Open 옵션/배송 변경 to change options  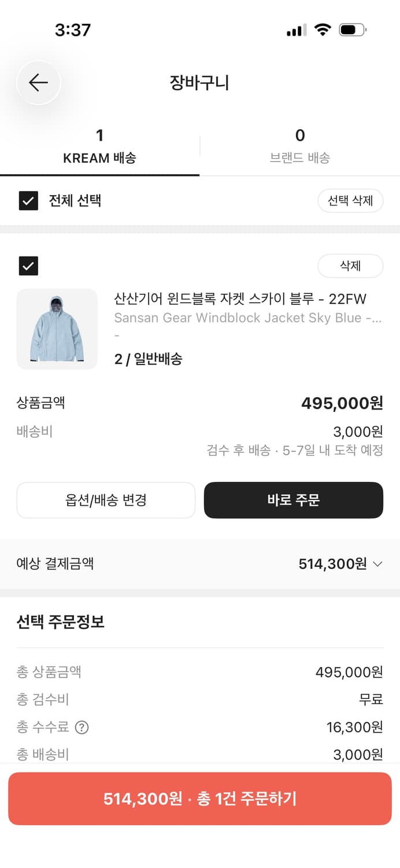106,500
